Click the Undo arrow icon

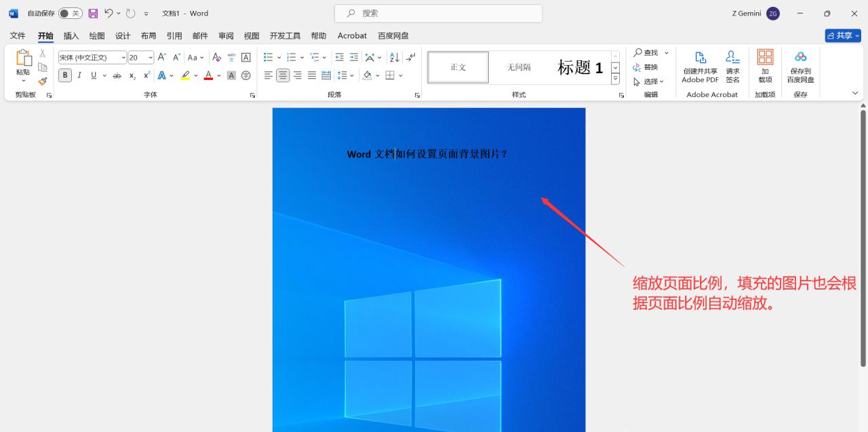pyautogui.click(x=108, y=13)
